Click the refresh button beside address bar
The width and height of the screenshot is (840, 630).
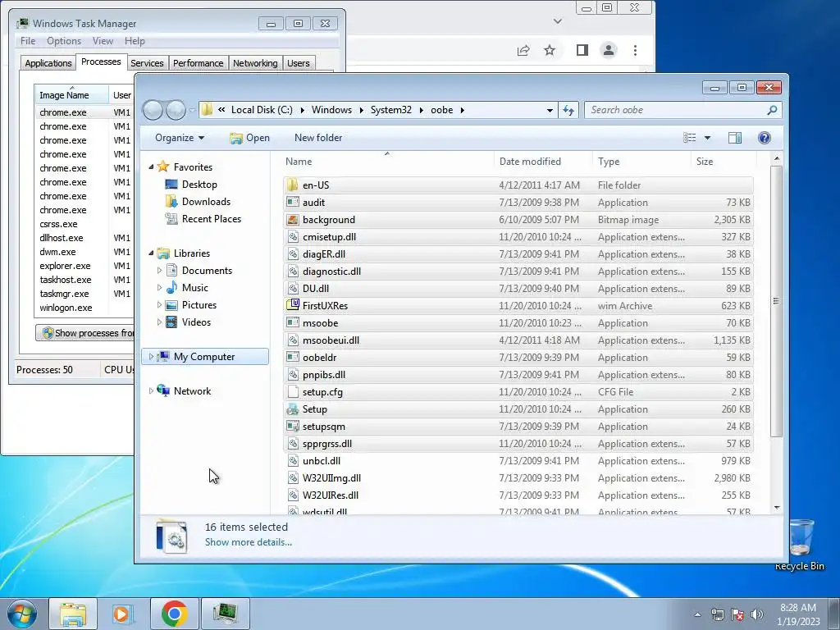[x=568, y=111]
